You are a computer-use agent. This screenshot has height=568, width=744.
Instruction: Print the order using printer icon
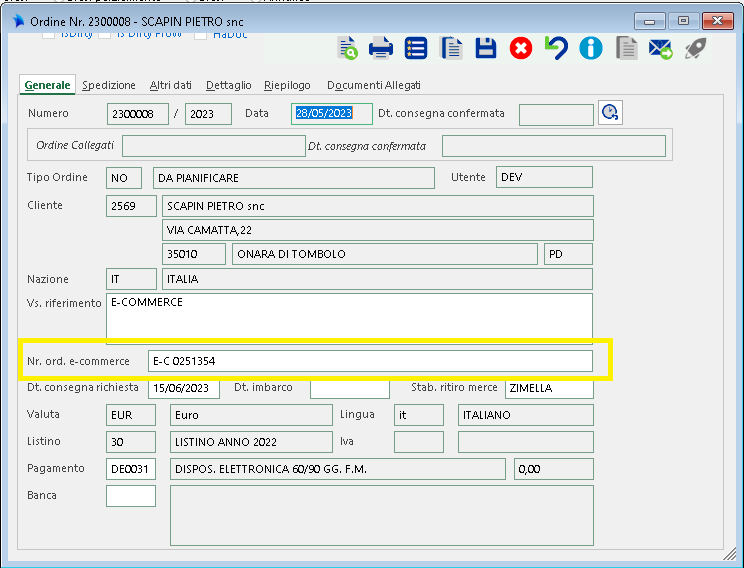381,48
